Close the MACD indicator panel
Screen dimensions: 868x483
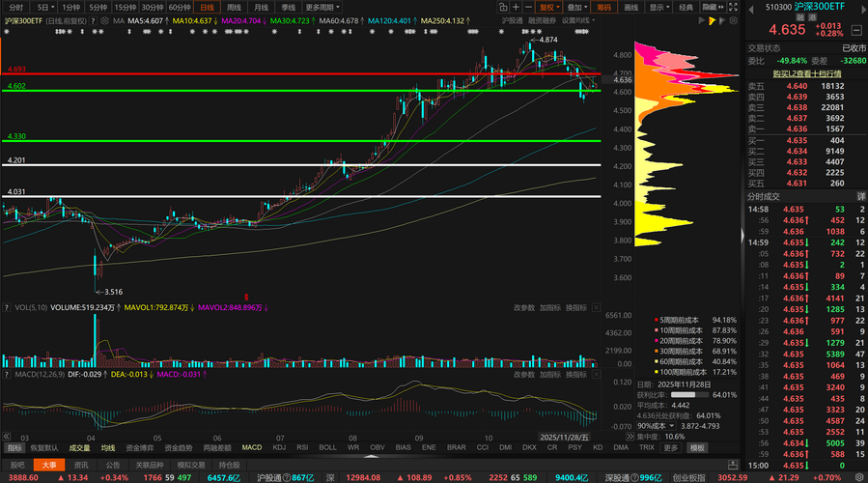(x=596, y=375)
